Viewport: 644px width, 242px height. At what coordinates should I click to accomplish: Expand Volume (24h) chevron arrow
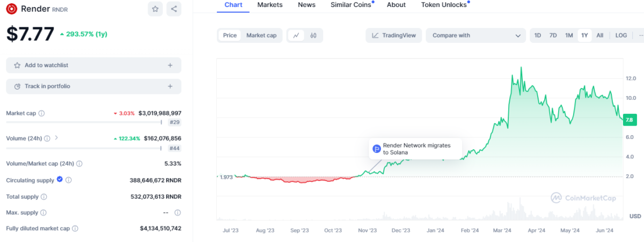(x=56, y=138)
